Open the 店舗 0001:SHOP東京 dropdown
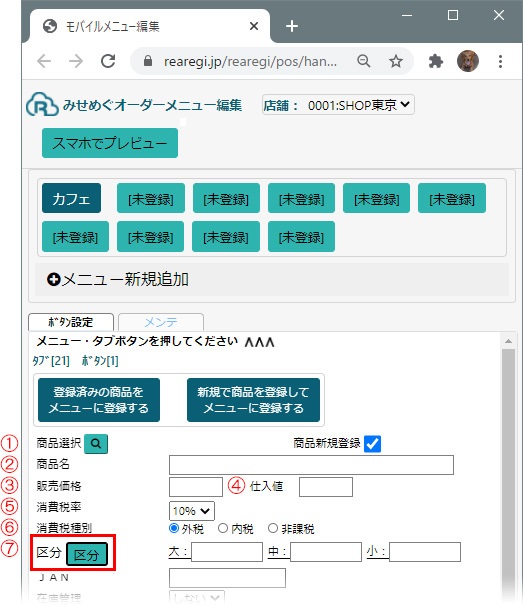The width and height of the screenshot is (523, 605). [338, 105]
